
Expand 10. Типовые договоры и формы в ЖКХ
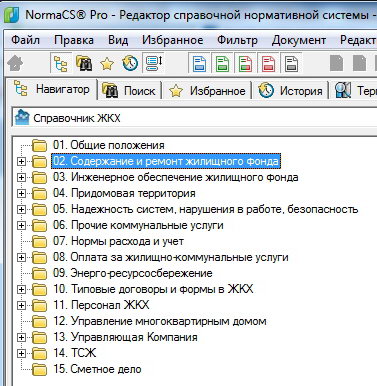coord(21,290)
